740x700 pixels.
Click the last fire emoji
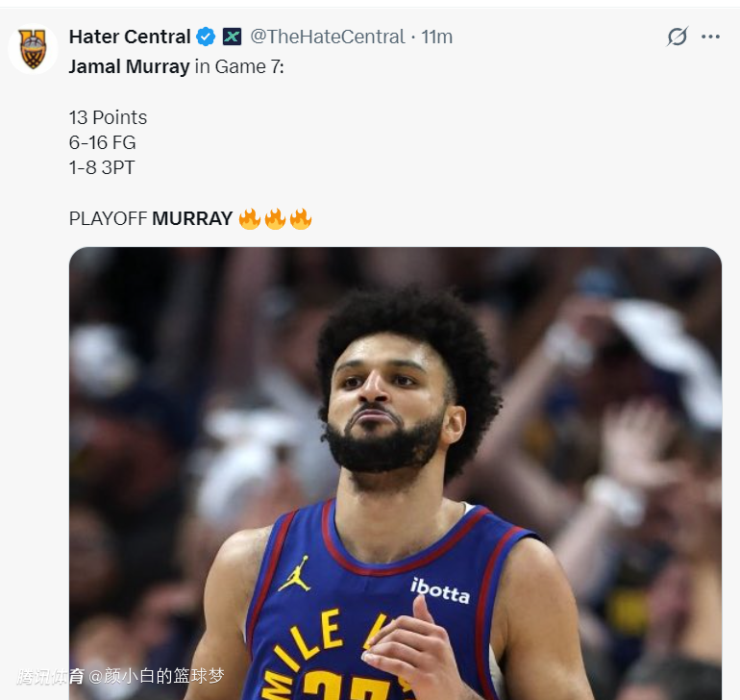[x=301, y=218]
